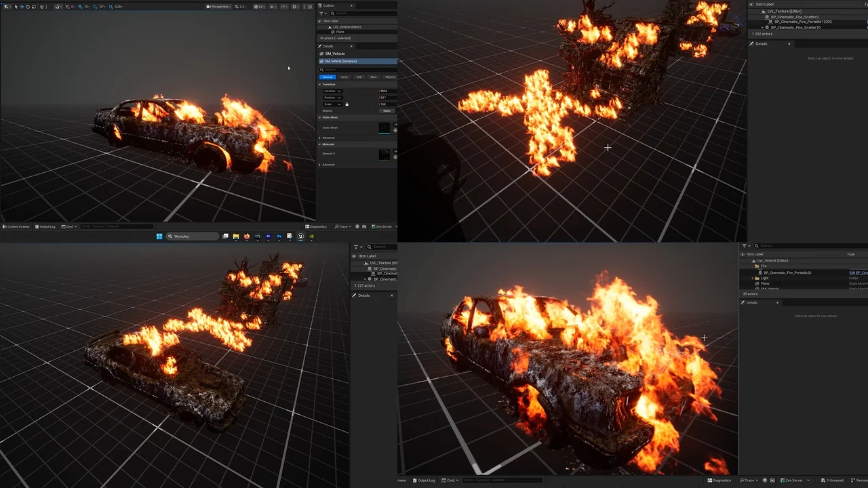Switch to the Actor details filter tab
This screenshot has height=488, width=868.
click(x=344, y=77)
